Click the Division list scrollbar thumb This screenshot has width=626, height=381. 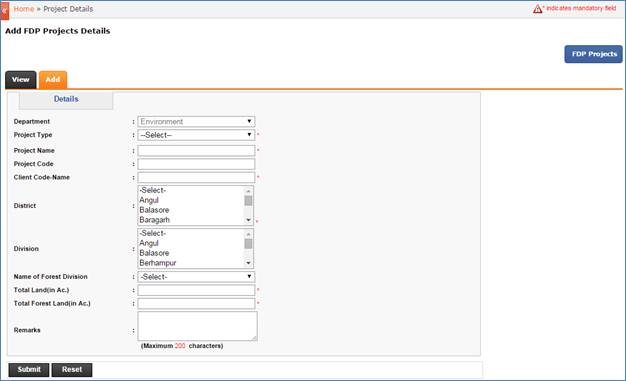248,244
